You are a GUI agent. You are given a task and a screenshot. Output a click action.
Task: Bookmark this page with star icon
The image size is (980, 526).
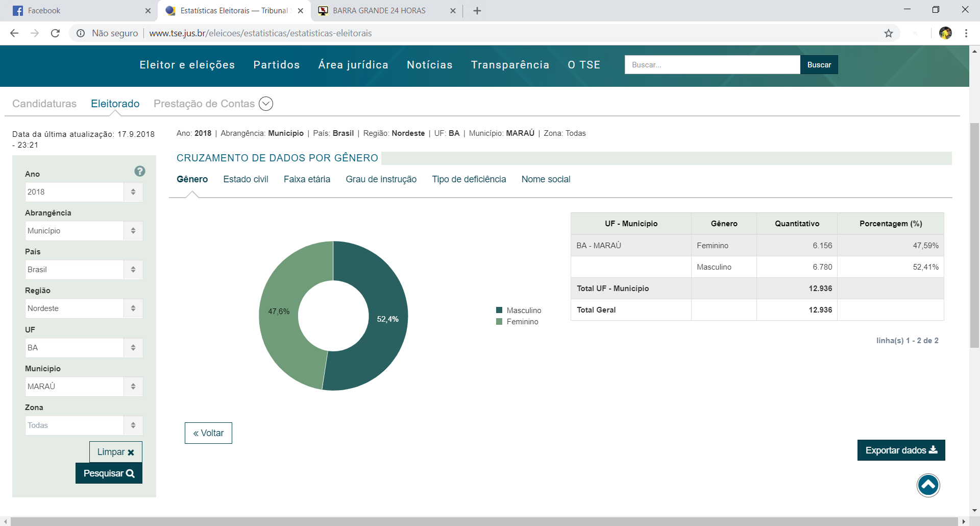tap(889, 33)
